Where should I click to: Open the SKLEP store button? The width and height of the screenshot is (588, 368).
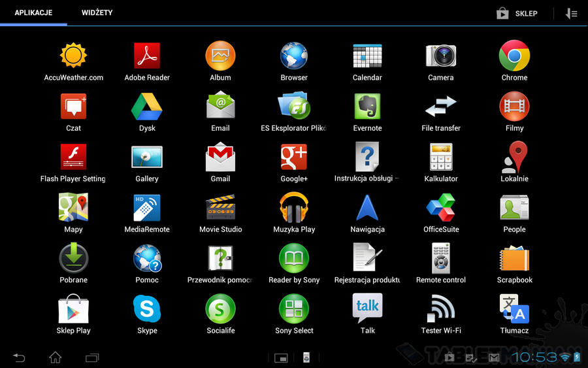coord(517,14)
